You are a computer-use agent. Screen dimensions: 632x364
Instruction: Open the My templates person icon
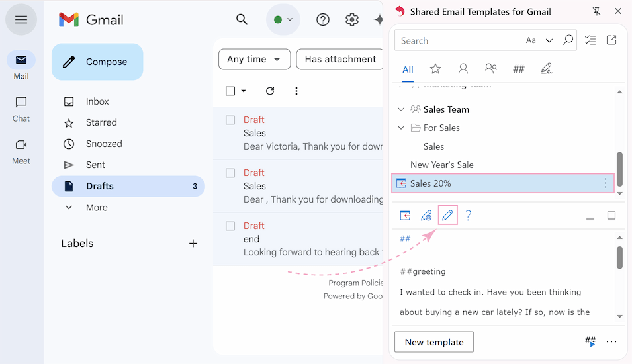point(463,69)
